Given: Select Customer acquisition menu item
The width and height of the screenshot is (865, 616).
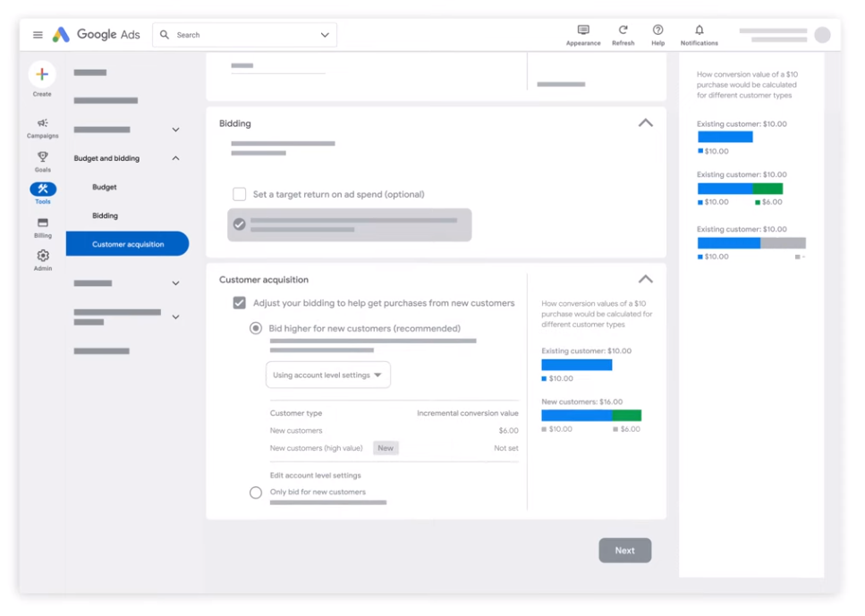Looking at the screenshot, I should 127,244.
